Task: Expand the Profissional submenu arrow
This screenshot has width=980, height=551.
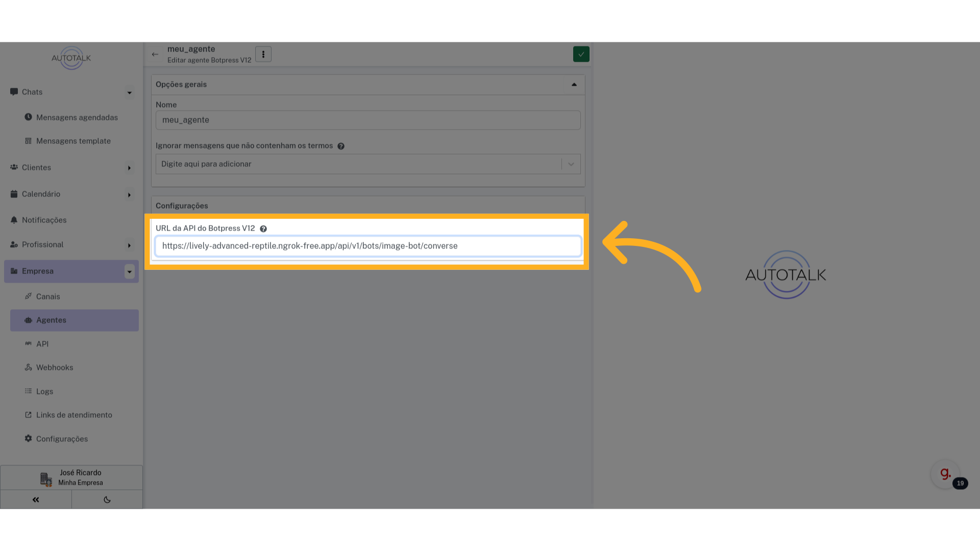Action: (129, 245)
